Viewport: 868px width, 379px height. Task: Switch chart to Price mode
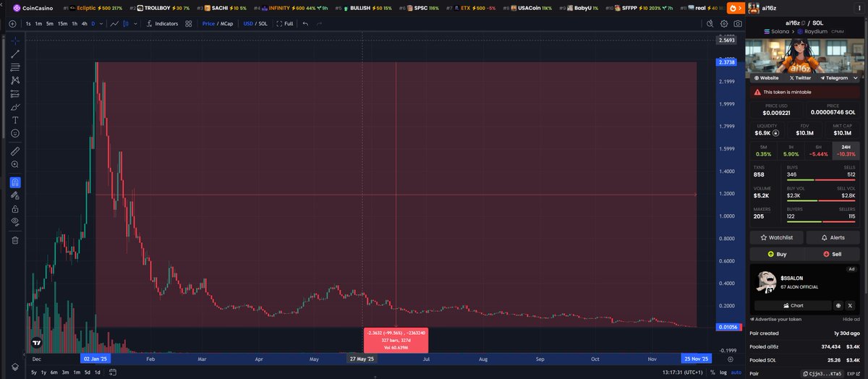pyautogui.click(x=208, y=23)
